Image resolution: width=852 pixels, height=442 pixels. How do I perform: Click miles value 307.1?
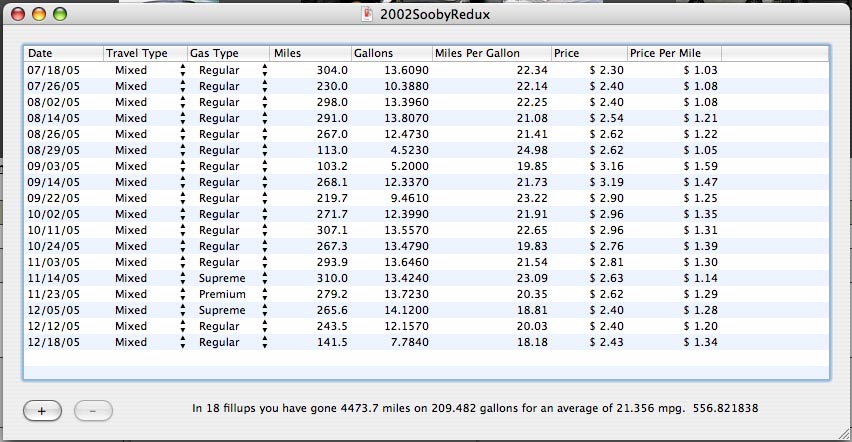[332, 230]
